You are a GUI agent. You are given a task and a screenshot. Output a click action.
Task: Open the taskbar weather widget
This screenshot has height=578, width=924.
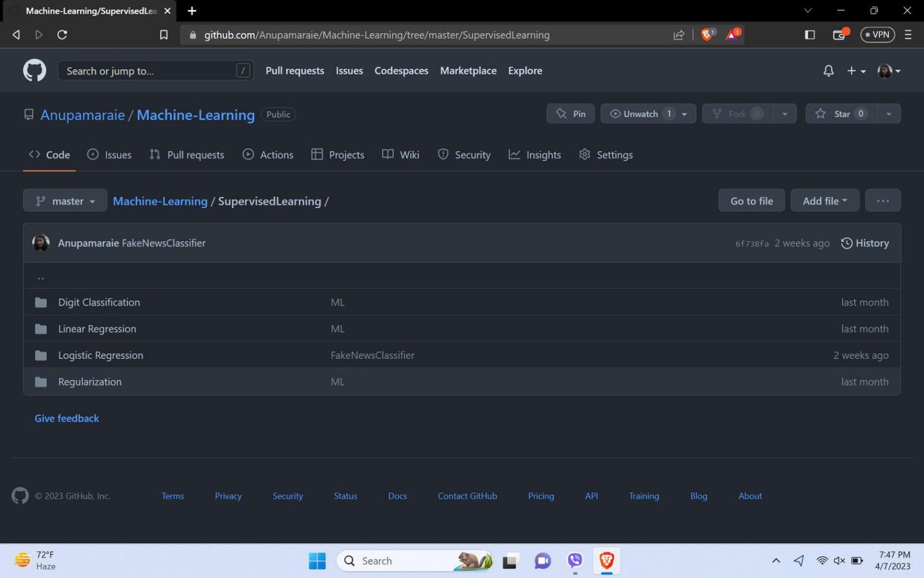(x=35, y=561)
